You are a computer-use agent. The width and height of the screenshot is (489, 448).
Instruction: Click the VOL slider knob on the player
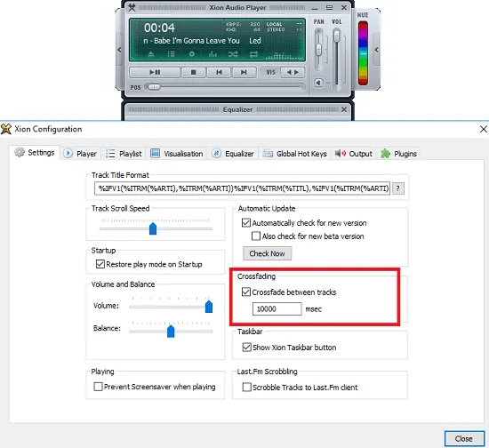point(336,36)
